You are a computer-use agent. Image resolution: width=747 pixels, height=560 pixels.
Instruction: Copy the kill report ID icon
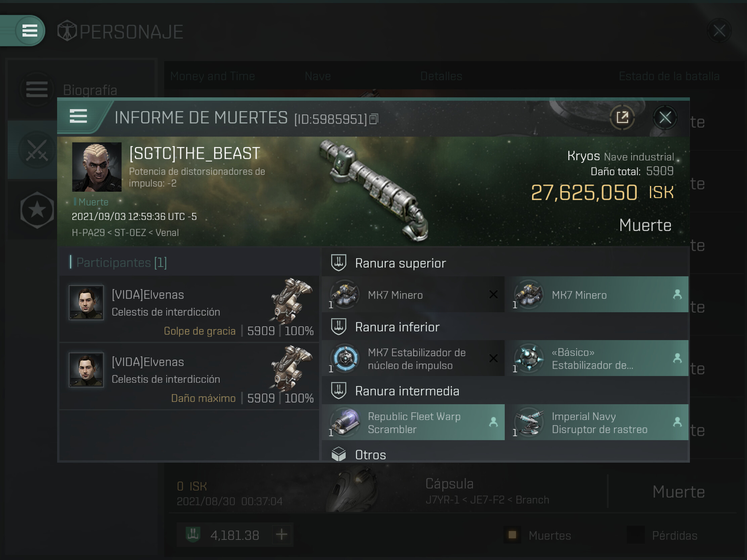tap(373, 119)
